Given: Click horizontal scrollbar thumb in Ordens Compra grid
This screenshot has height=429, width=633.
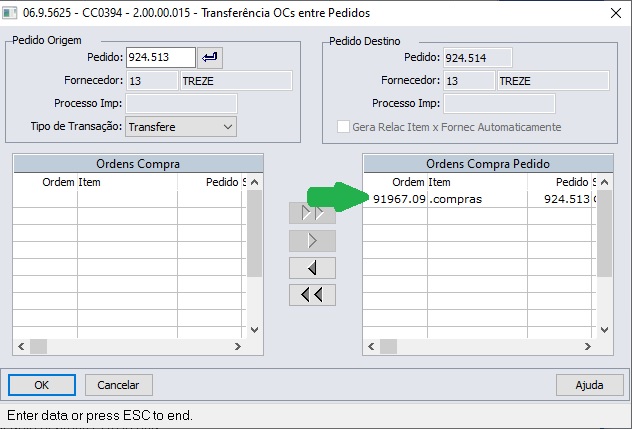Looking at the screenshot, I should 38,346.
